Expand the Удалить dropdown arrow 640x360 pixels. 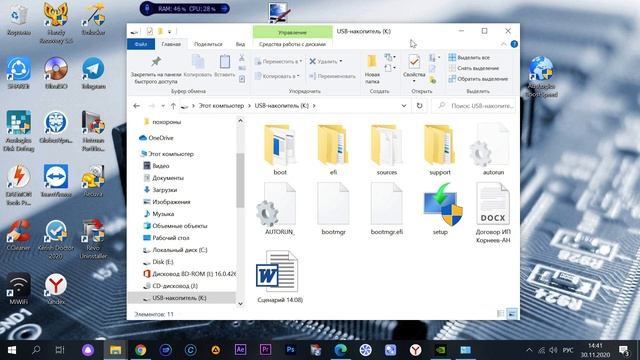coord(341,62)
